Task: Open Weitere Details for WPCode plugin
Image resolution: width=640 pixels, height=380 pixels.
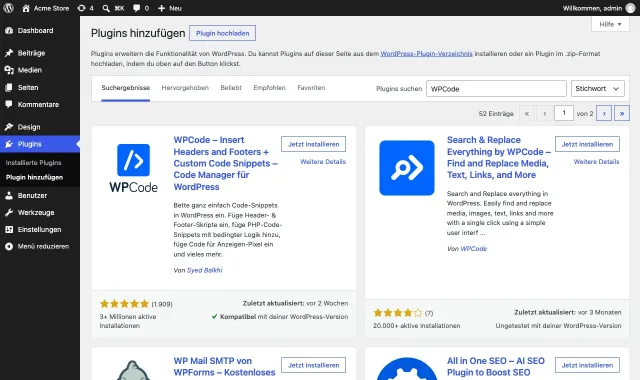Action: (x=323, y=162)
